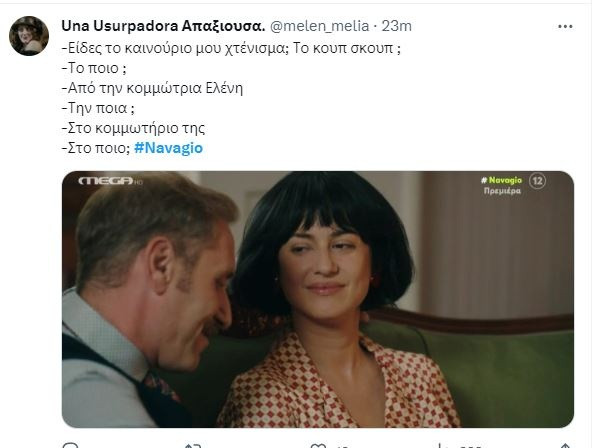
Task: Click the share upload arrow icon
Action: click(565, 446)
